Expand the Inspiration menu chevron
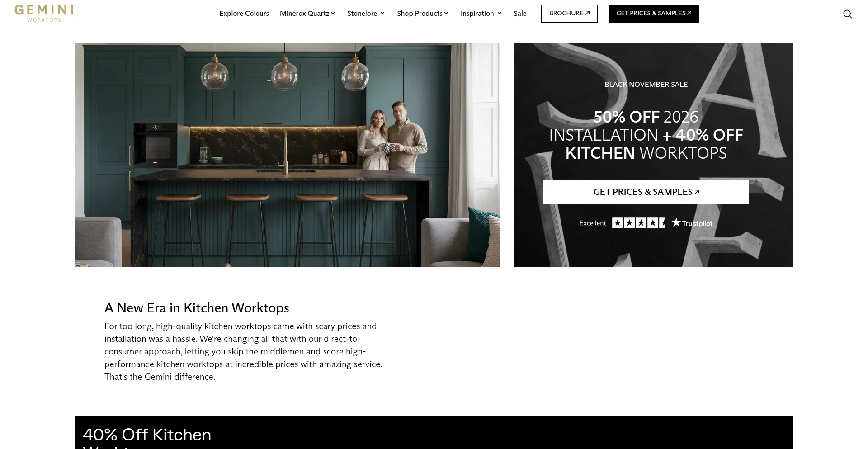The height and width of the screenshot is (449, 868). [500, 14]
